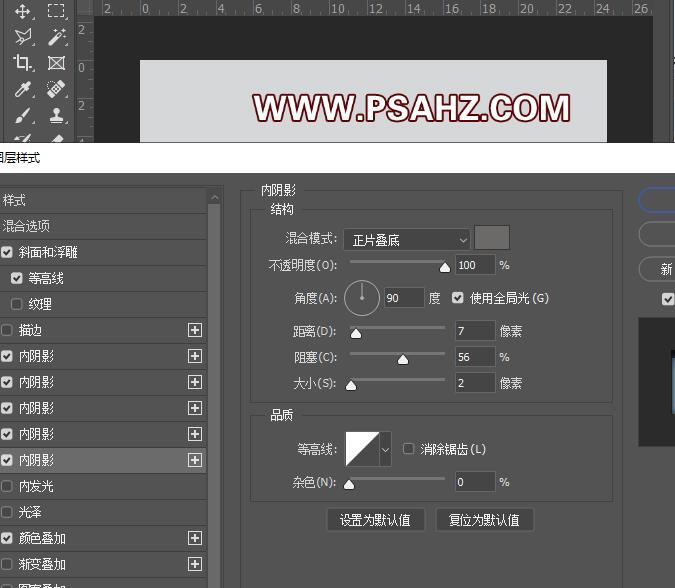Select the 纹理 row label
The image size is (675, 588).
(40, 304)
